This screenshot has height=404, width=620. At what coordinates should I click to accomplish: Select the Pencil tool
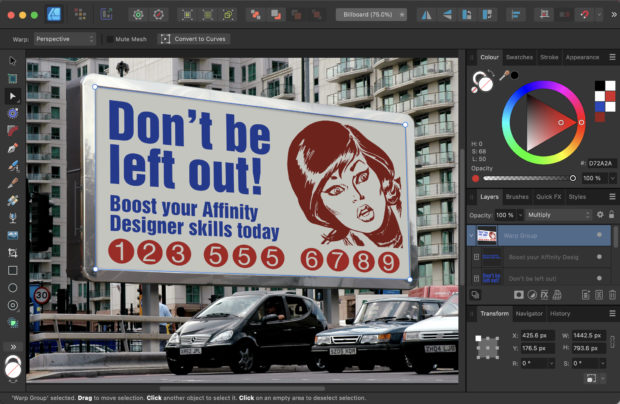point(13,166)
